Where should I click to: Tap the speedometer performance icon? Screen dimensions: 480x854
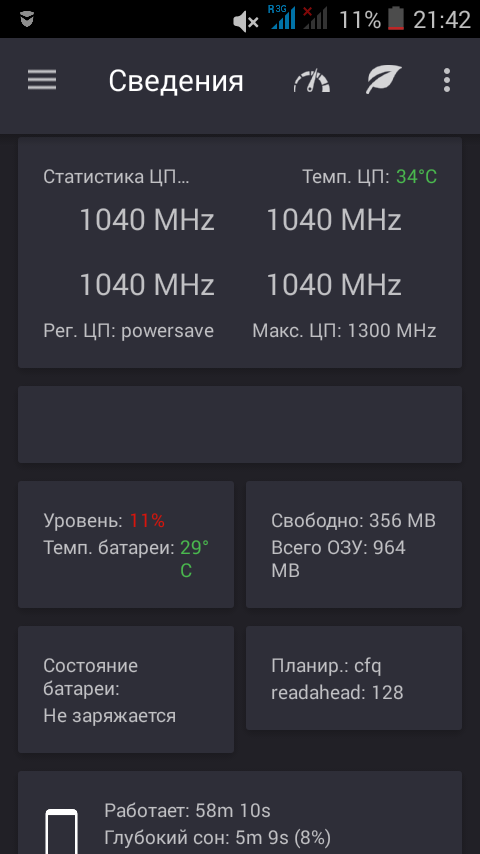click(x=312, y=81)
